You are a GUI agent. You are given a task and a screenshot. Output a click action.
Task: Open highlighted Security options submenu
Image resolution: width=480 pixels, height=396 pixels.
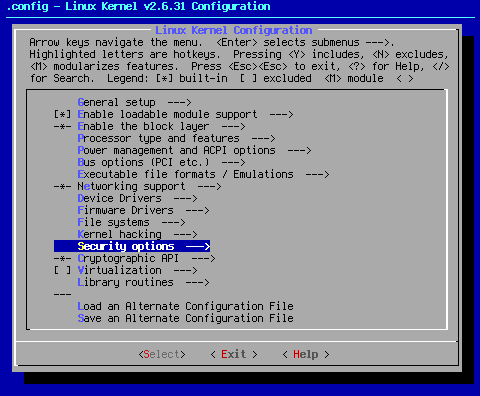click(x=132, y=246)
